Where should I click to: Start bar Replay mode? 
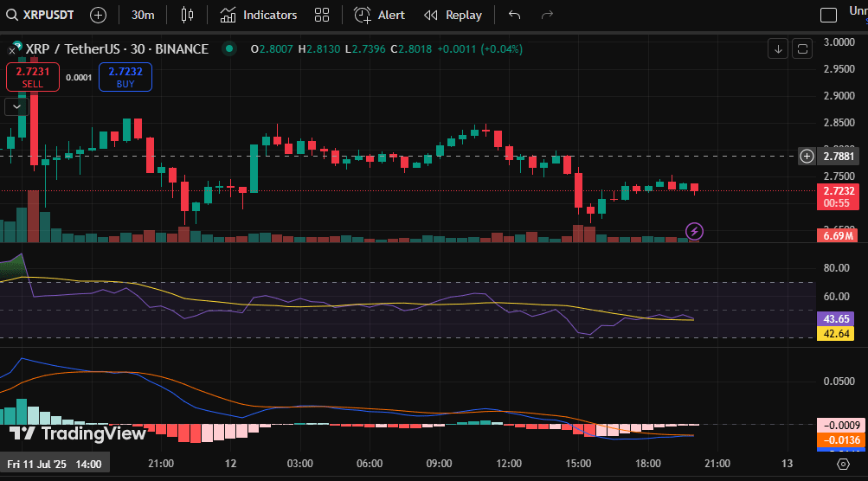(453, 15)
